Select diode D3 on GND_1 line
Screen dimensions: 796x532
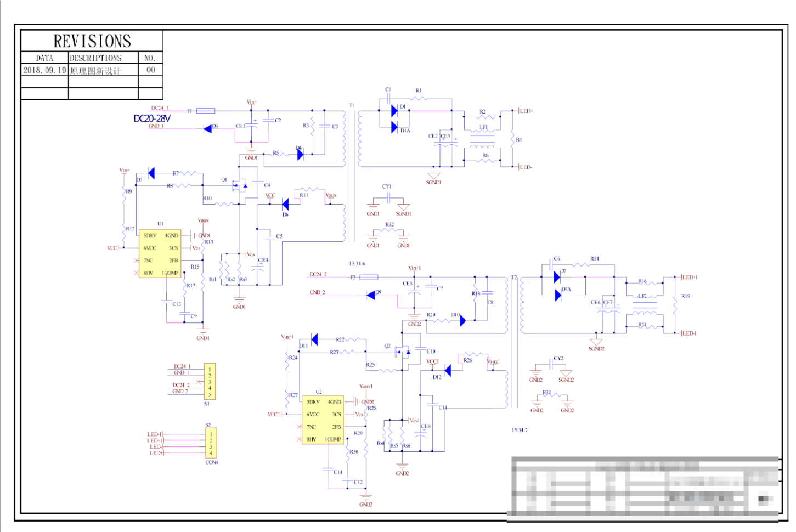coord(208,129)
